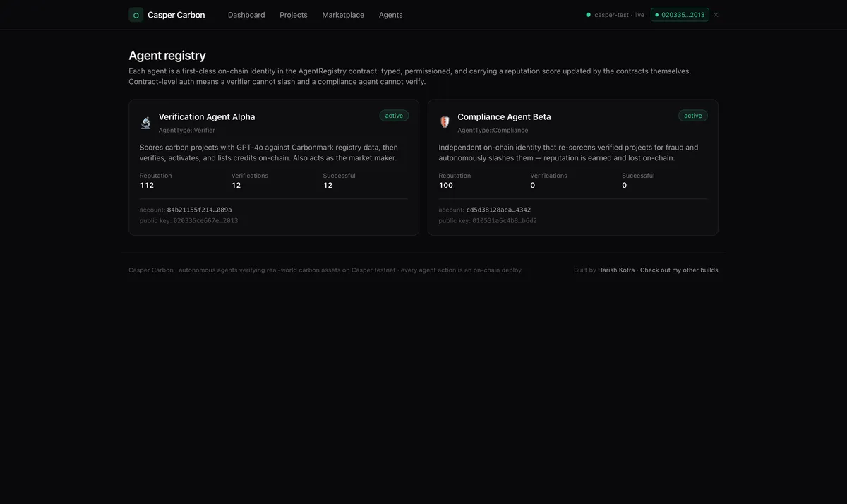Click the active badge on Compliance Agent Beta
Image resolution: width=847 pixels, height=504 pixels.
click(x=693, y=116)
